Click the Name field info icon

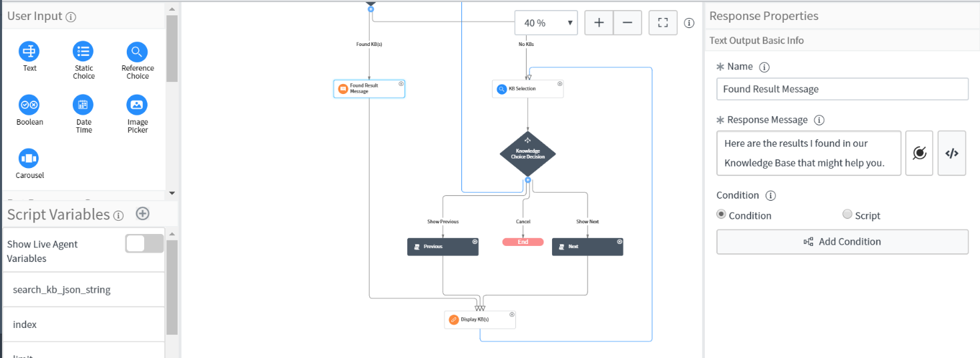(x=765, y=67)
